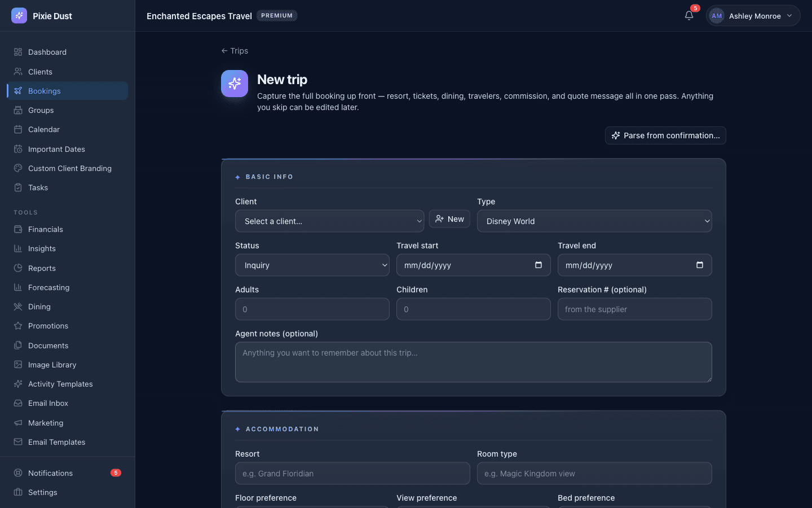The image size is (812, 508).
Task: Click the Travel start date field
Action: [x=474, y=265]
